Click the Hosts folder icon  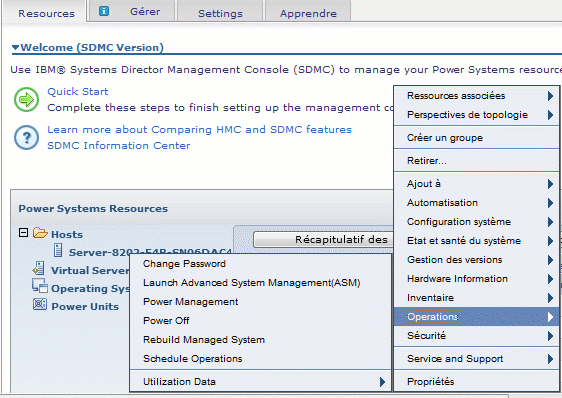[40, 233]
